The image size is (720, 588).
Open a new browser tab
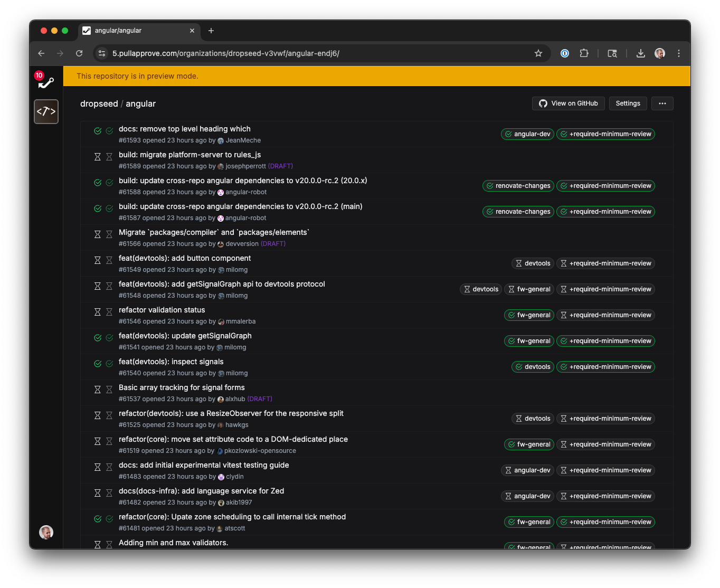point(211,31)
